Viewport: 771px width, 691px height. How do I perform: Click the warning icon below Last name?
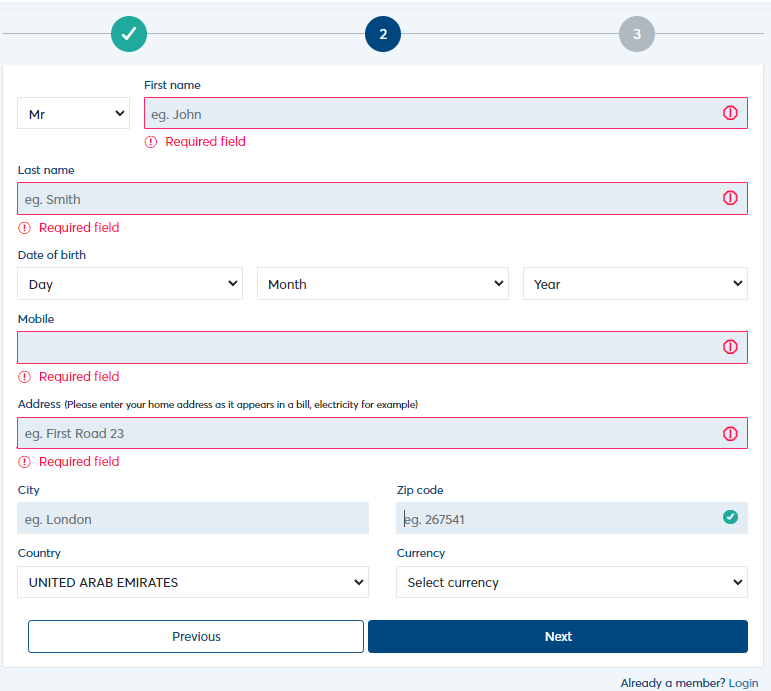coord(25,228)
